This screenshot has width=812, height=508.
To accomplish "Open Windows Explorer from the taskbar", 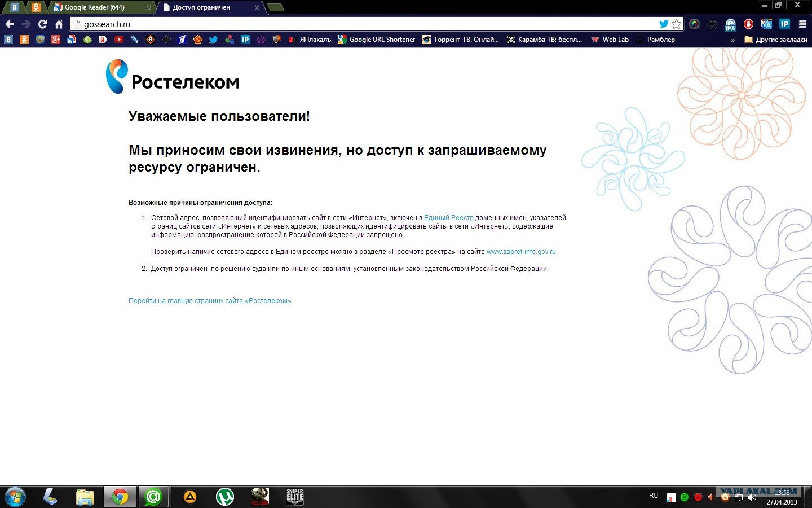I will click(85, 497).
